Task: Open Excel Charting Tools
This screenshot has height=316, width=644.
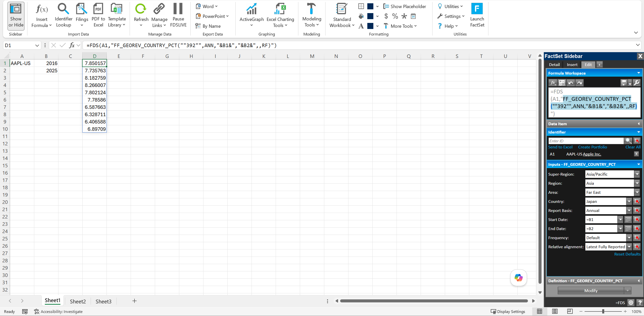Action: pos(280,15)
